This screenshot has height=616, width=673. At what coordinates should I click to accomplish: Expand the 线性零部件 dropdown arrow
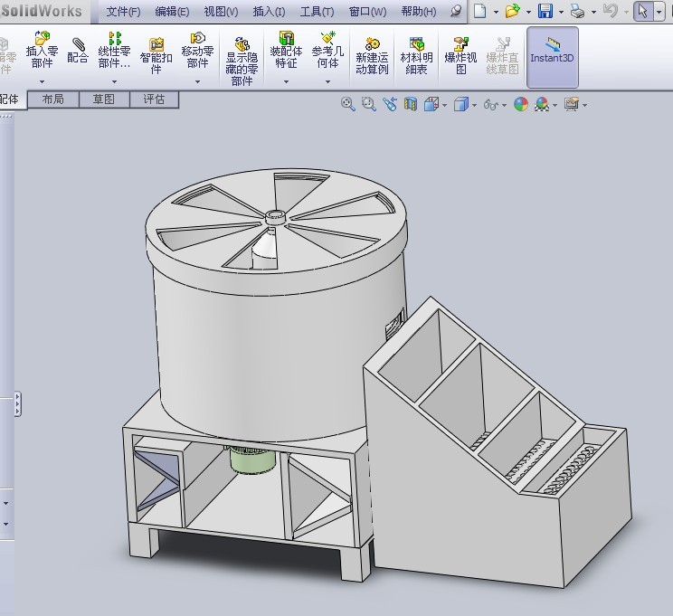click(114, 81)
